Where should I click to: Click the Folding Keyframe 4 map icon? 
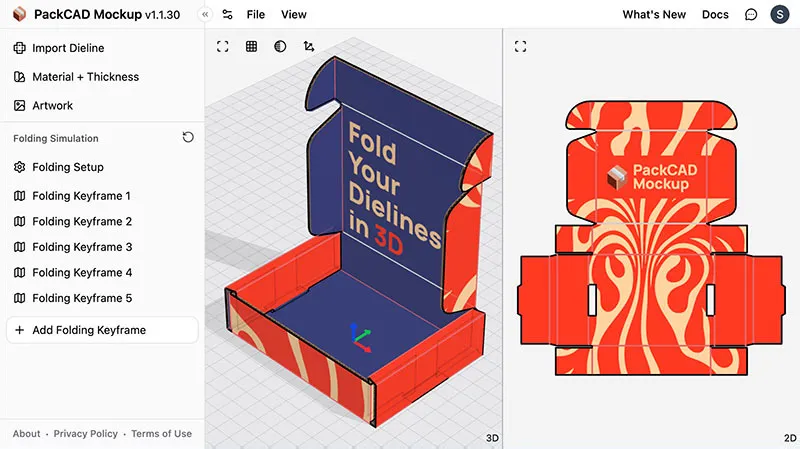point(19,272)
